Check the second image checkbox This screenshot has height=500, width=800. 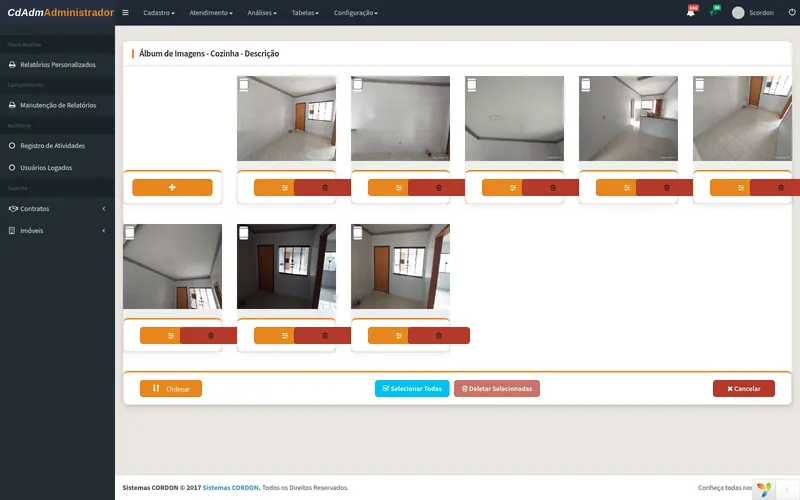[x=358, y=84]
